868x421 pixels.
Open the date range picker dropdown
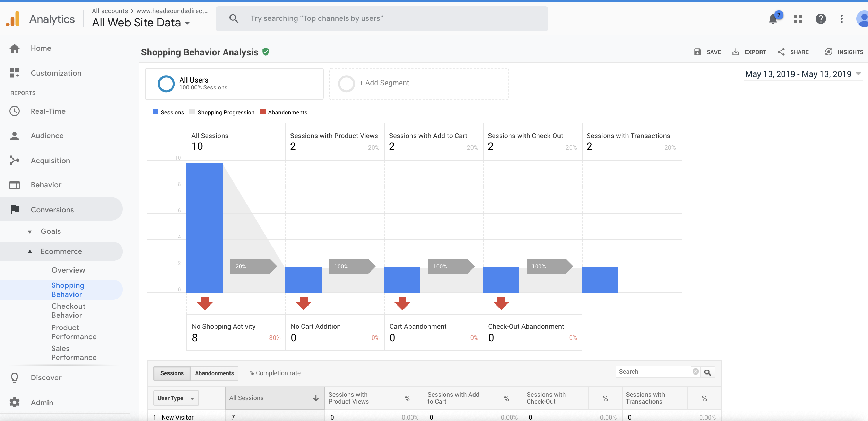[803, 74]
